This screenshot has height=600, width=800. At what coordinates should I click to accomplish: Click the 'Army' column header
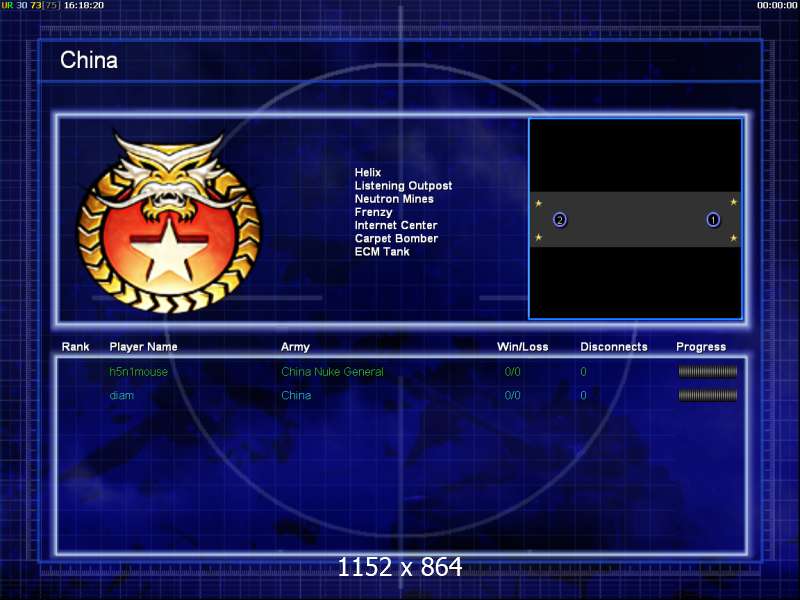(x=295, y=347)
